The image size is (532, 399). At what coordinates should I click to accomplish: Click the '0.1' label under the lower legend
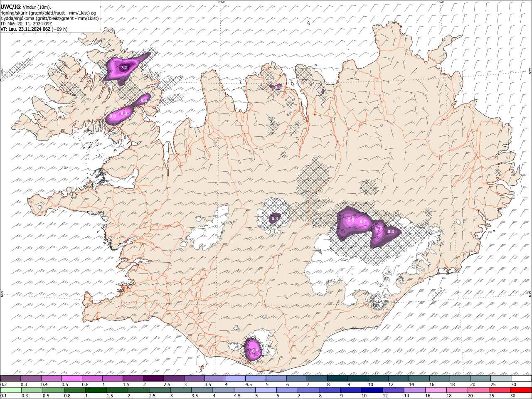click(3, 396)
